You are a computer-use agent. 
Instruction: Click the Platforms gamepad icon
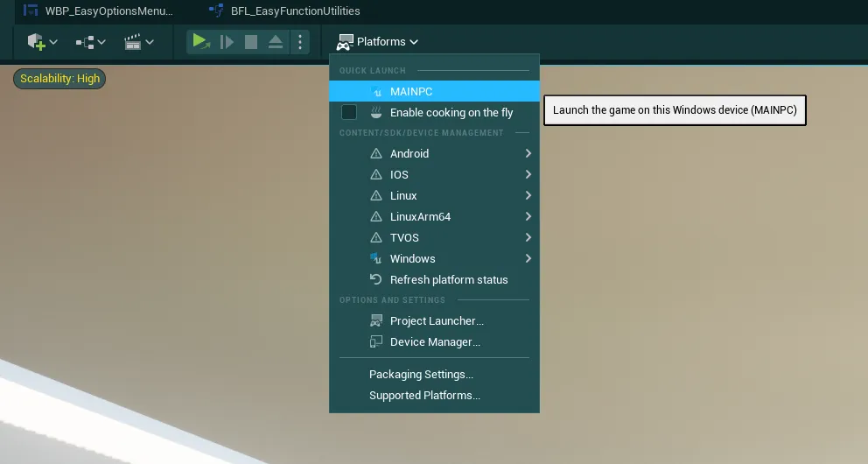coord(345,42)
